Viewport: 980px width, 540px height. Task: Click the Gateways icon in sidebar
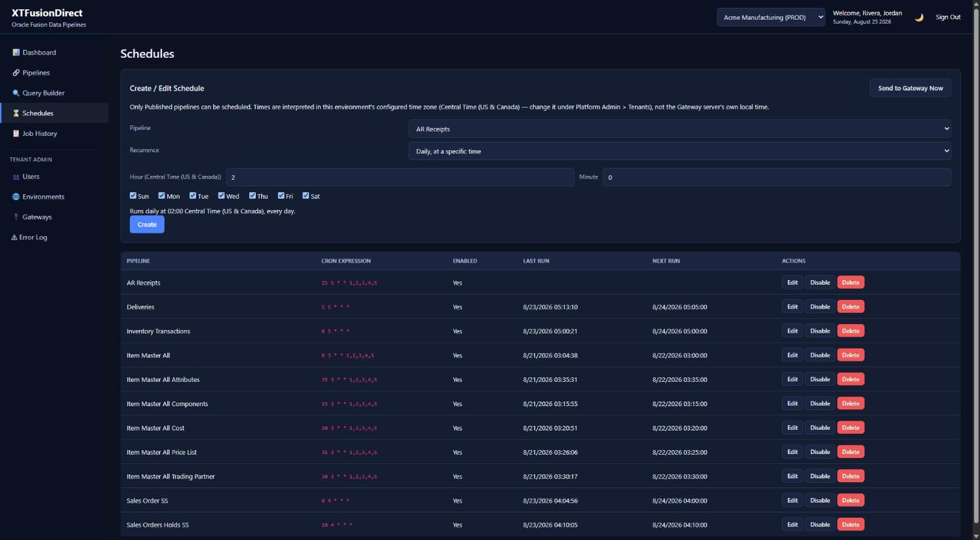point(16,217)
